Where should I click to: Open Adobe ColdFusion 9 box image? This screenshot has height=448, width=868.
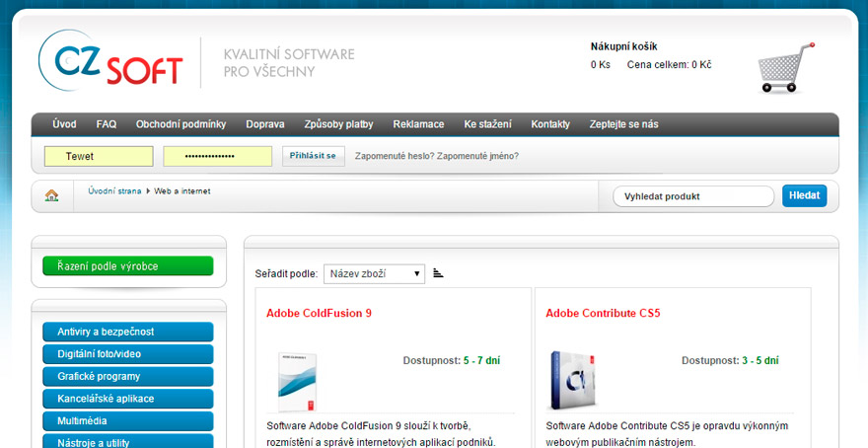(297, 382)
